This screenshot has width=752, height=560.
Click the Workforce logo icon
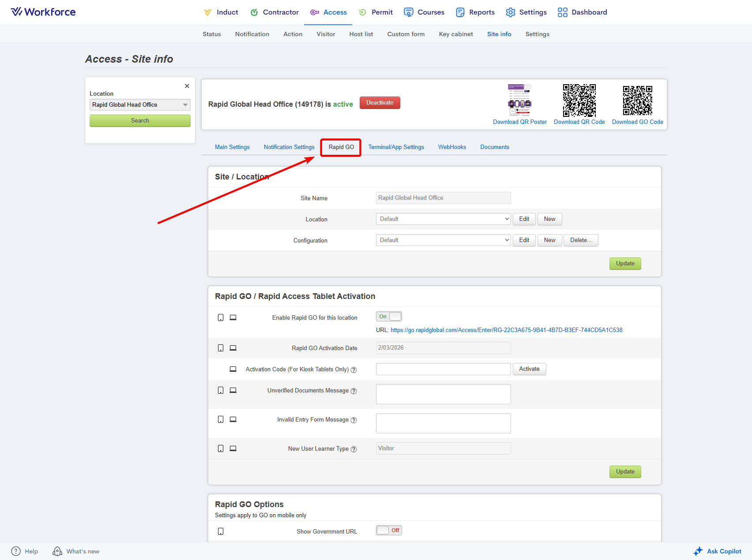click(x=16, y=12)
